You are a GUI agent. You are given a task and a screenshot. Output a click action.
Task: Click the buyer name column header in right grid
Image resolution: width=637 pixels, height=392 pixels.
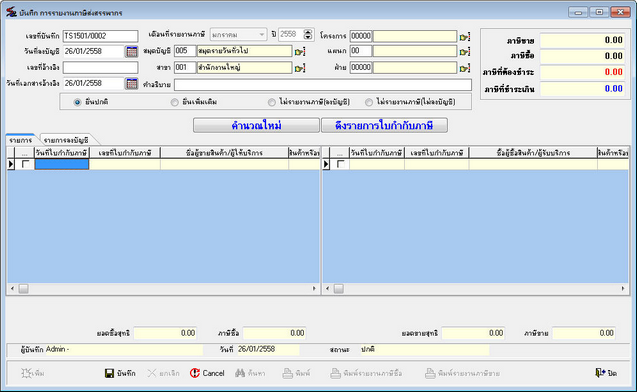tap(533, 153)
